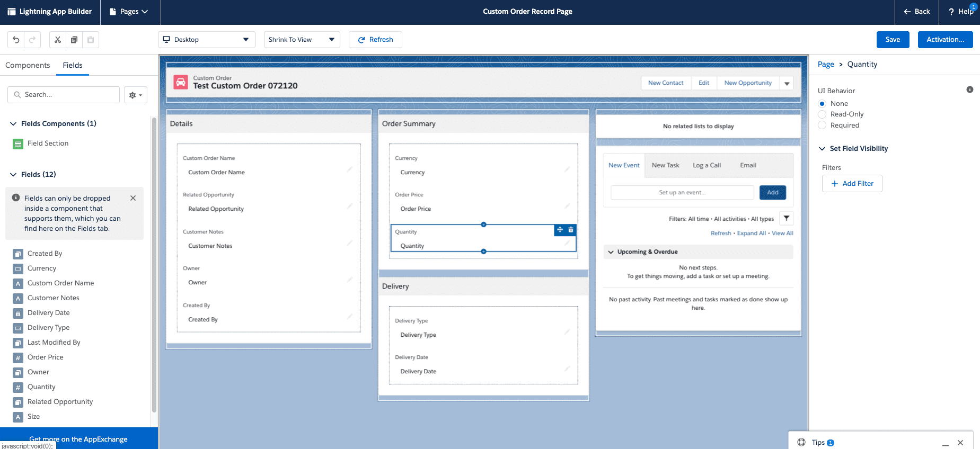This screenshot has height=449, width=980.
Task: Select the Required radio button
Action: point(822,125)
